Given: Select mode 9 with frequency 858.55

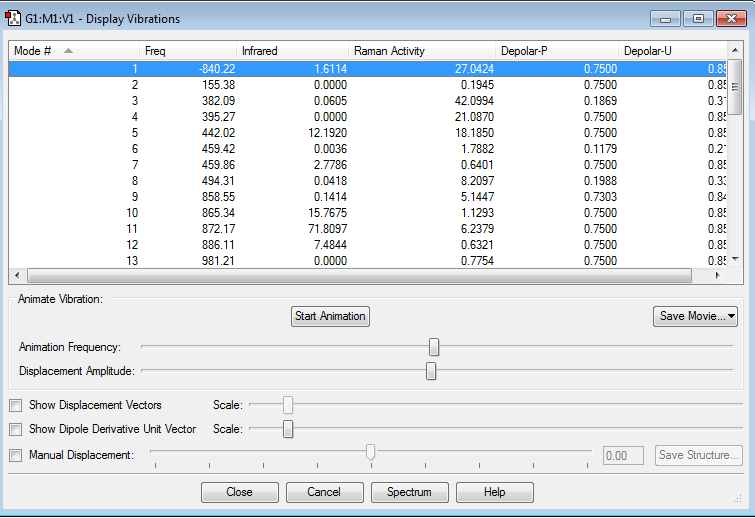Looking at the screenshot, I should [367, 196].
